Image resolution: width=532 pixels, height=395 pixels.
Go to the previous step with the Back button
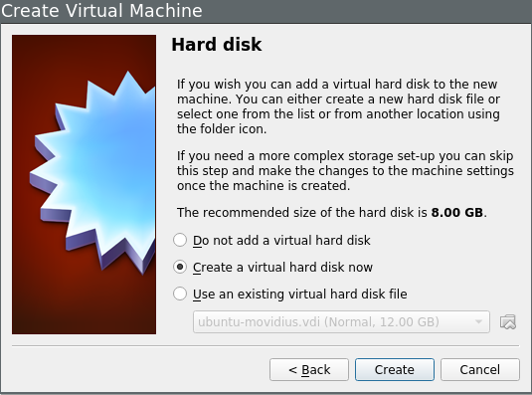pos(309,369)
